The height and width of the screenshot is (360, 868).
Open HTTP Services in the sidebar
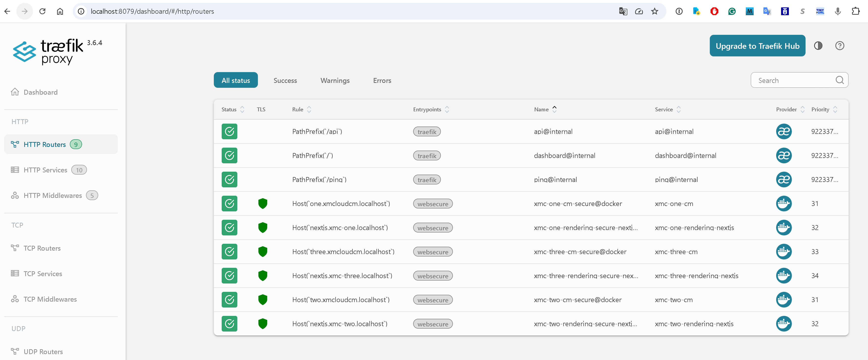point(45,170)
